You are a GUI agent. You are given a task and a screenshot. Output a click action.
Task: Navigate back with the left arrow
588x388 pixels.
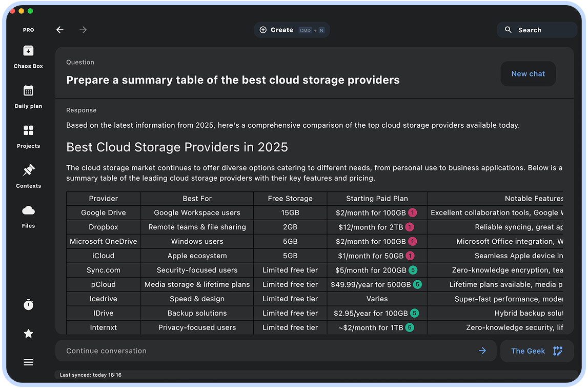(x=60, y=30)
